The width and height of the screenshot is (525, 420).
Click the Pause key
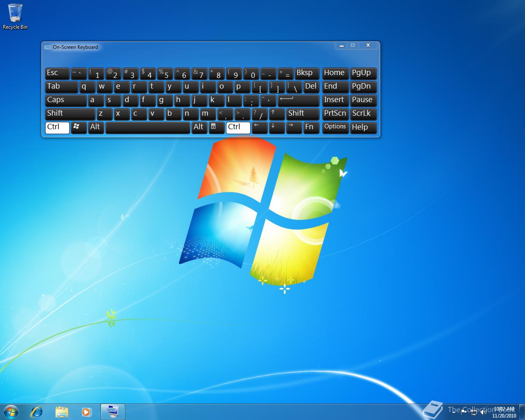(363, 100)
